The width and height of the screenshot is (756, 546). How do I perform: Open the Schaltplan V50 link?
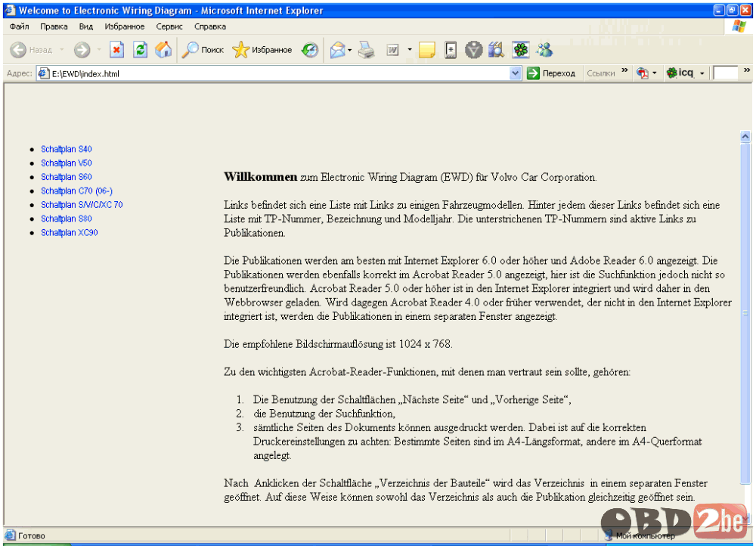point(66,163)
